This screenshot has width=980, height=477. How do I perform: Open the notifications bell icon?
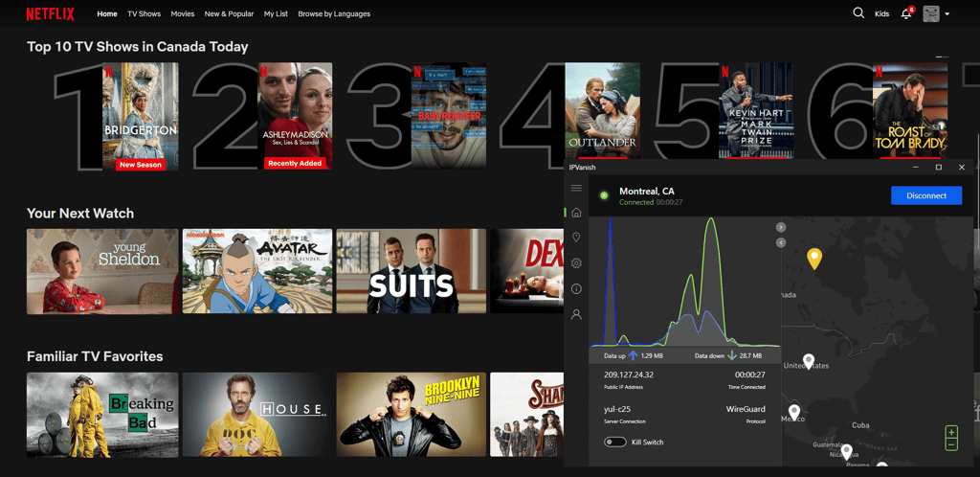coord(905,13)
